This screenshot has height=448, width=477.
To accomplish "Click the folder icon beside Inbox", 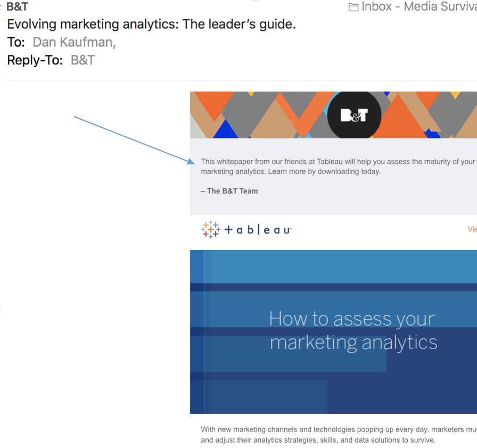I will 353,7.
